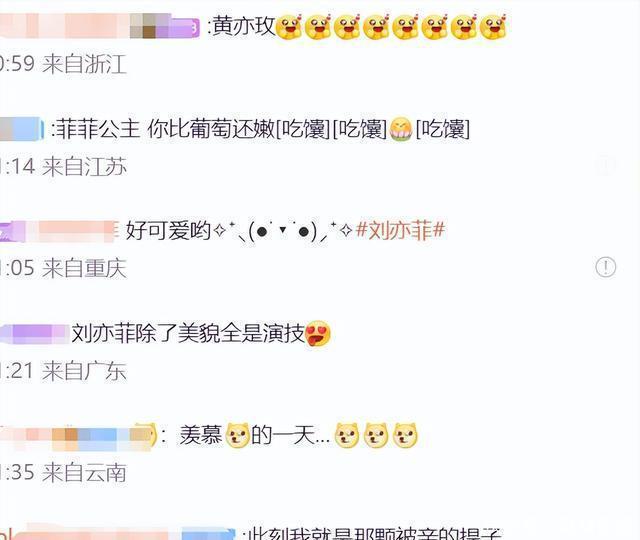Open blurred username of 羡慕 commenter
This screenshot has width=640, height=540.
pos(78,437)
